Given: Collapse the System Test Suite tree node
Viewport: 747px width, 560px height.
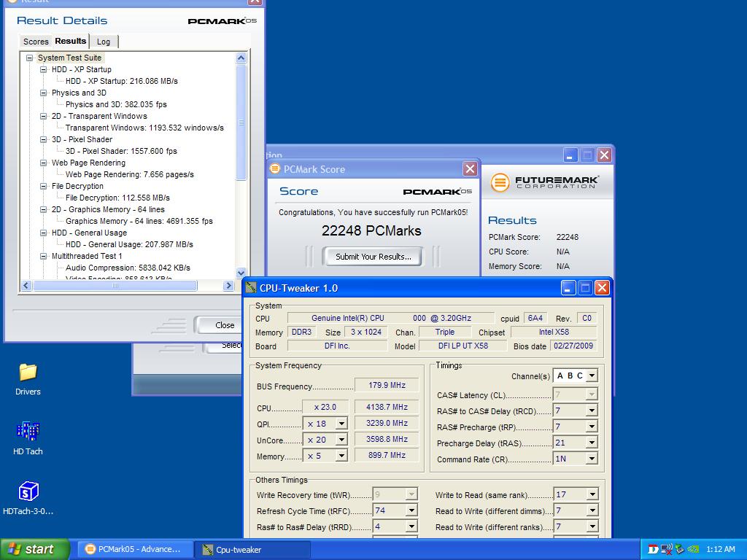Looking at the screenshot, I should click(29, 58).
